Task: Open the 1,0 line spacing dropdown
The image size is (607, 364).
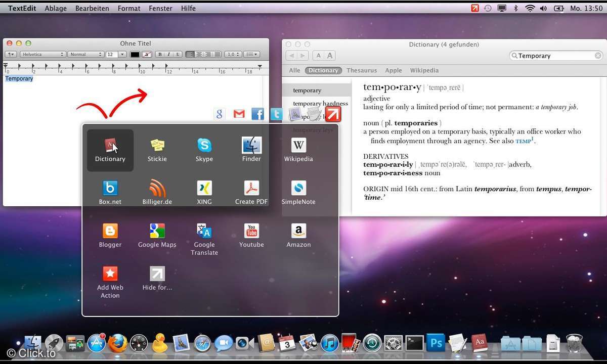Action: (x=233, y=54)
